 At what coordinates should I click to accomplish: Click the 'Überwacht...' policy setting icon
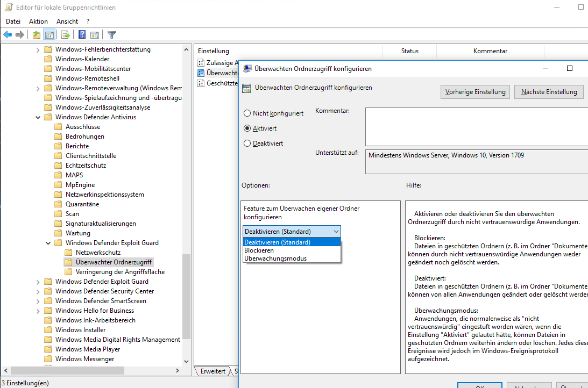[201, 73]
